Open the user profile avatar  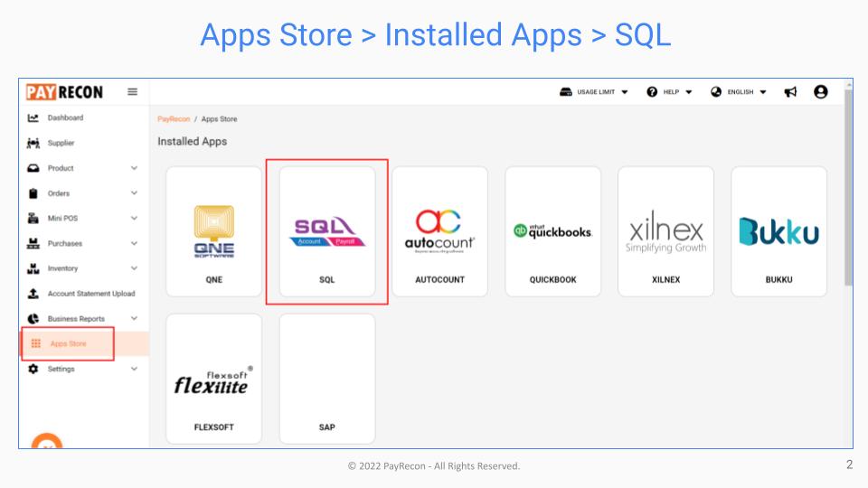(x=821, y=92)
